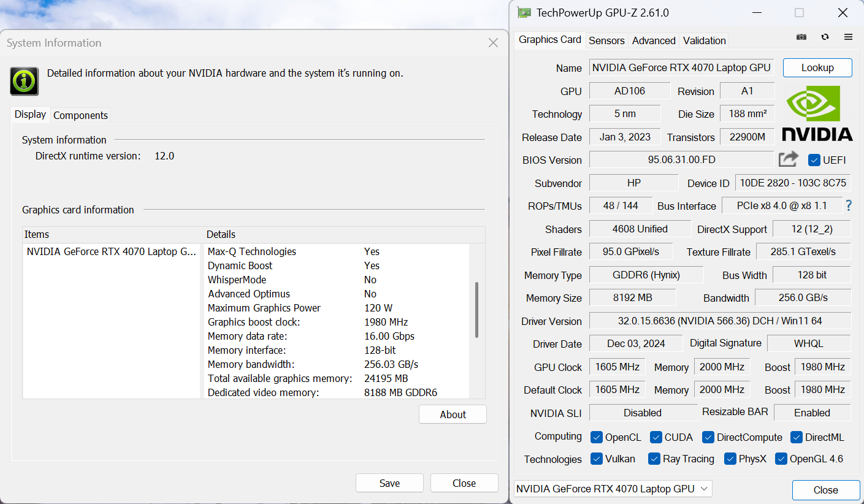Toggle the UEFI checkbox
This screenshot has width=864, height=504.
(x=814, y=160)
